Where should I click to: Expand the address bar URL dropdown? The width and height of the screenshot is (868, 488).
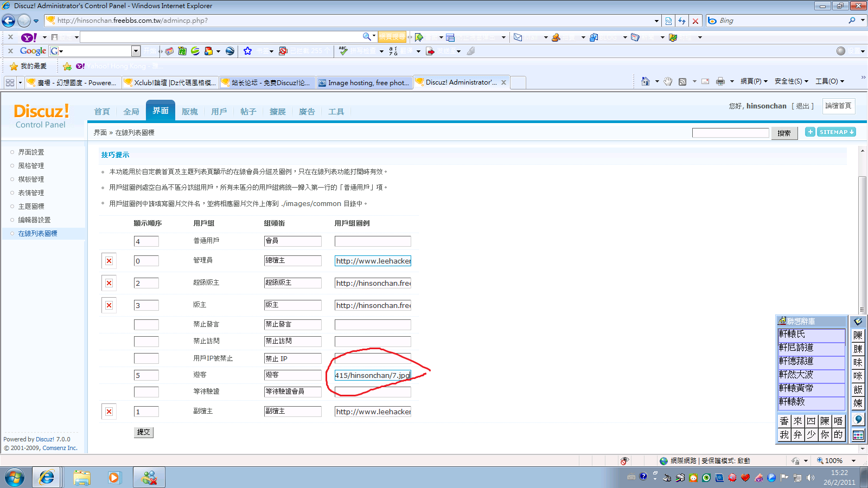point(656,21)
